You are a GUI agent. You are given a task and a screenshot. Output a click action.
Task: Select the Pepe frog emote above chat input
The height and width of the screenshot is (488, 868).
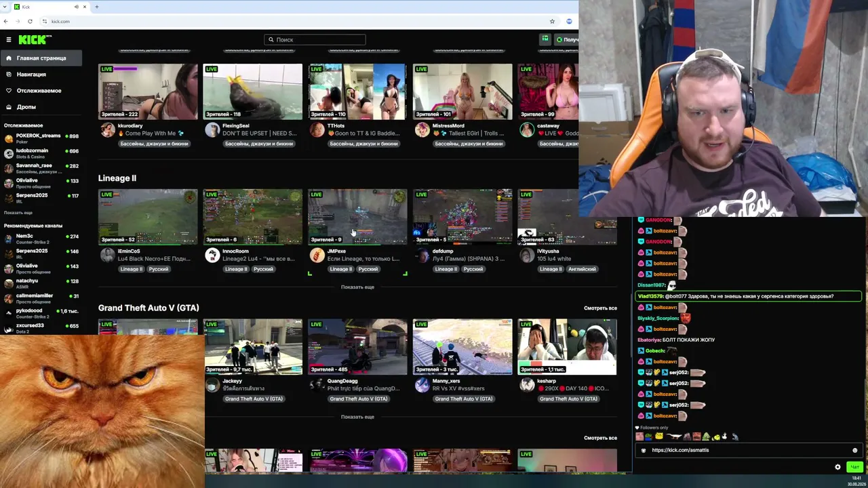[648, 436]
